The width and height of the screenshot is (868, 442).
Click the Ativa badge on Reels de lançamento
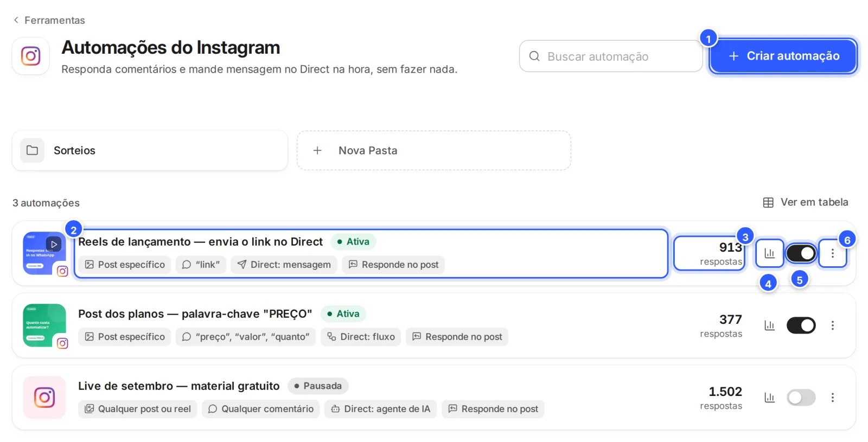(x=353, y=242)
